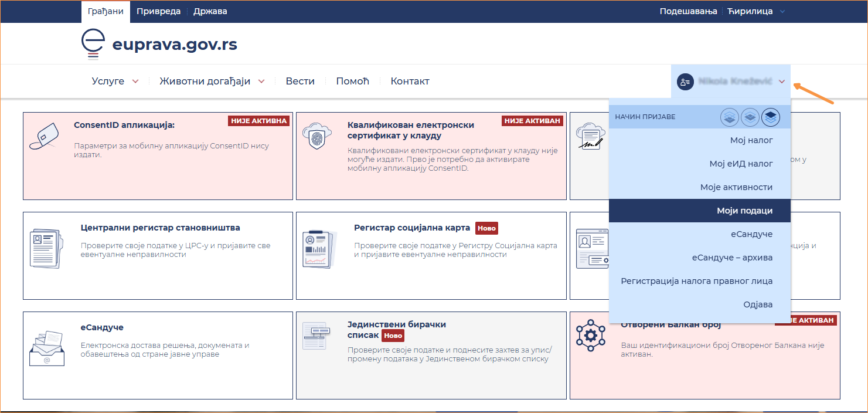Click the еСандуче envelope mailbox icon

point(46,348)
